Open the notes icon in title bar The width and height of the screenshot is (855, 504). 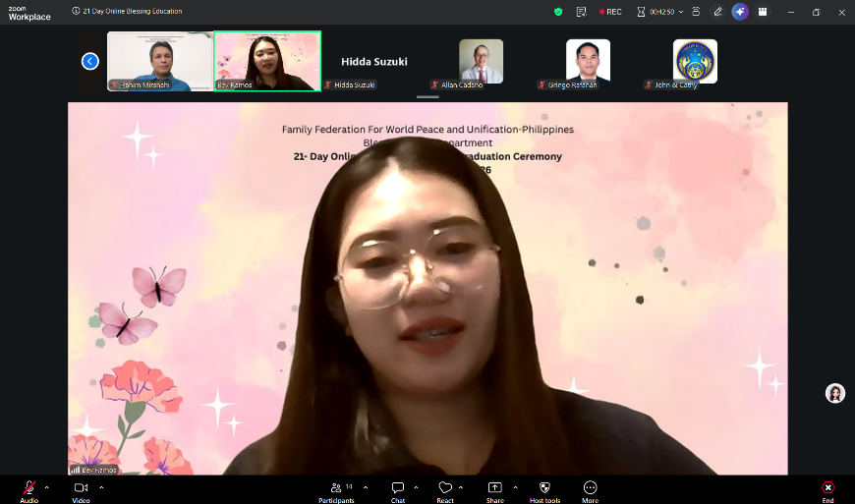point(582,12)
